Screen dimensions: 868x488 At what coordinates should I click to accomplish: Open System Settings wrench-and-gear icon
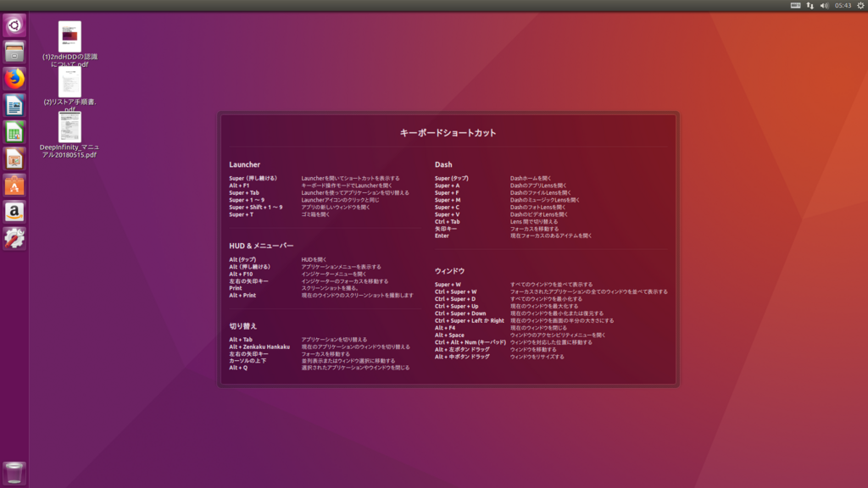tap(14, 238)
